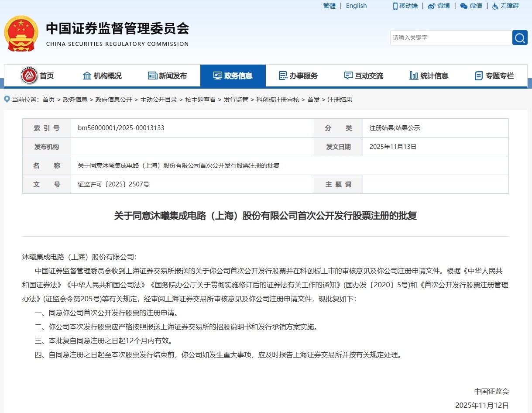The width and height of the screenshot is (532, 413).
Task: Click the clause starting 四、自同意注册之日
Action: pos(218,354)
